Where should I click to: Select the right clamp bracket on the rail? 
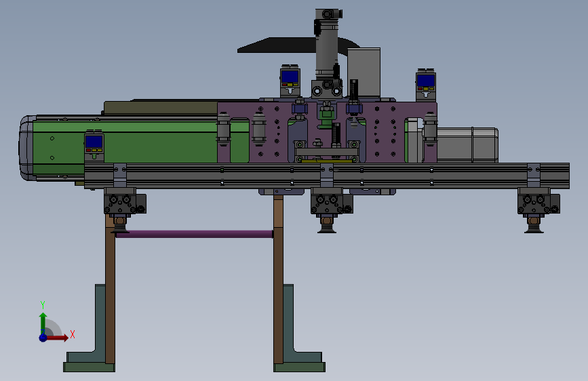tap(534, 175)
